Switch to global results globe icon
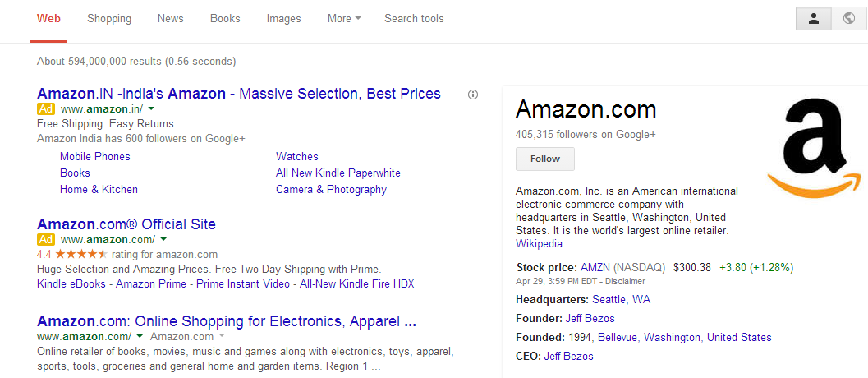 [x=849, y=18]
